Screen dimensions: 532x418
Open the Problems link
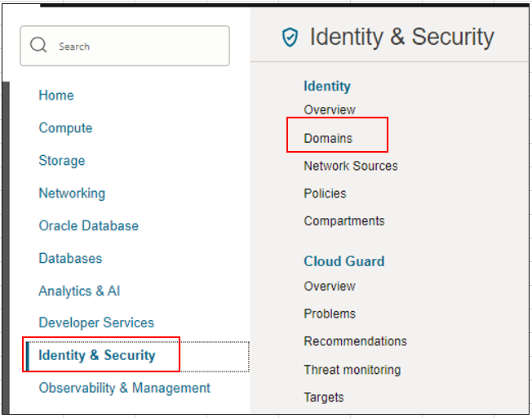click(x=330, y=313)
